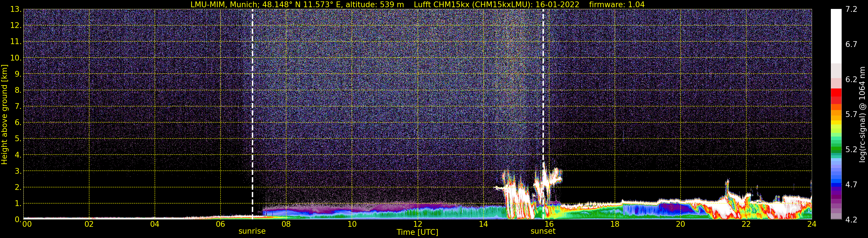Click the "Height above ground [km]" axis title

[4, 115]
